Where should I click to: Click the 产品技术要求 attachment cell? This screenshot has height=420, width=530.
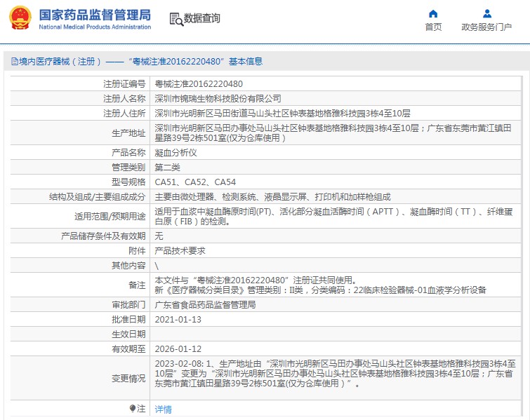point(180,251)
